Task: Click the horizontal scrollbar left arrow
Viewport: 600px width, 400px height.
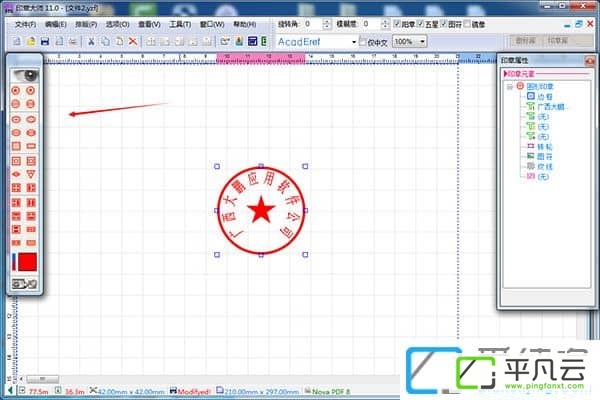Action: [21, 379]
